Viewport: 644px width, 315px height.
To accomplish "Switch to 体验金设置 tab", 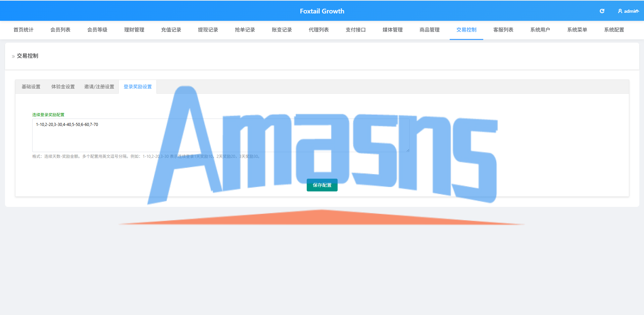I will point(63,87).
